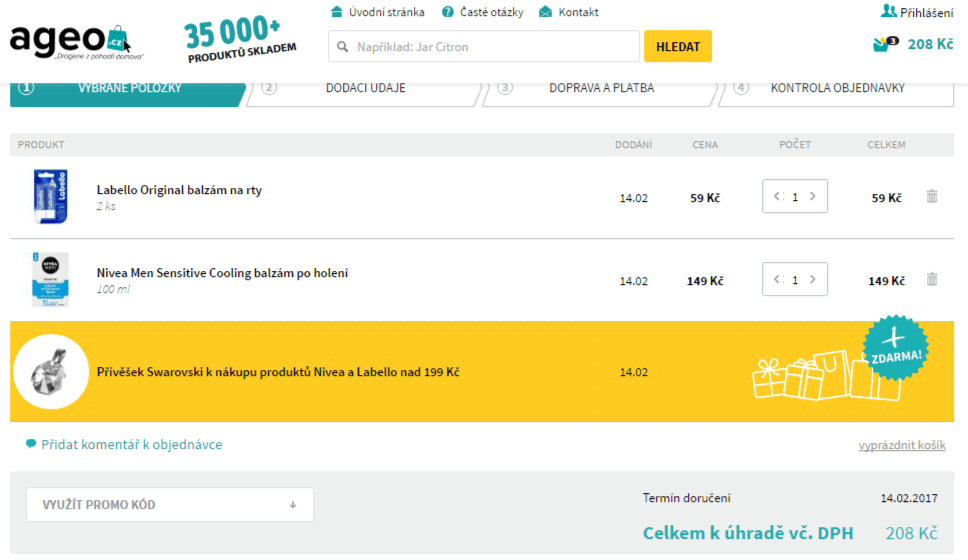Click home icon beside Úvodní stránka
968x560 pixels.
click(336, 12)
